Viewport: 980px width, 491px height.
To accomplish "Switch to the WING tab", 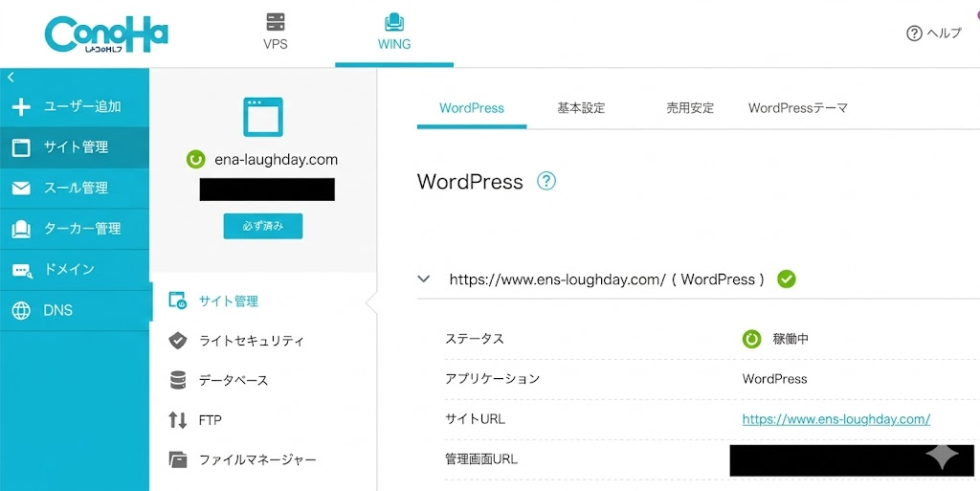I will tap(393, 32).
